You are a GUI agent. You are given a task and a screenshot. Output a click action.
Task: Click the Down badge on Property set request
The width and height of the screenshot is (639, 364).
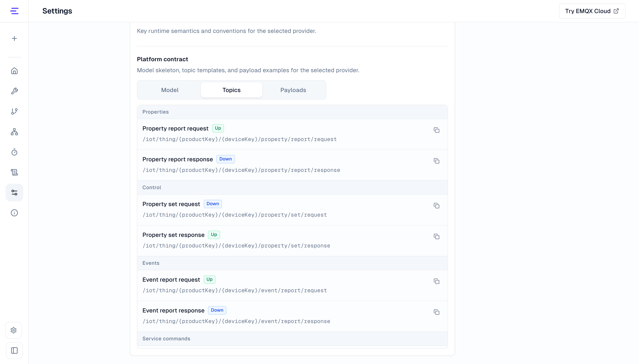tap(213, 204)
